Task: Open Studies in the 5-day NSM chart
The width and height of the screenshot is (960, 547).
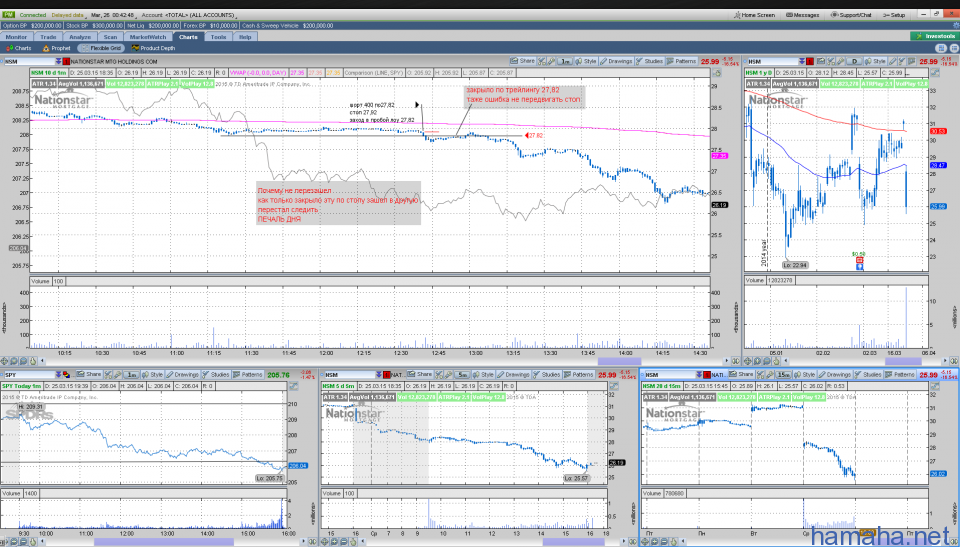Action: tap(547, 374)
